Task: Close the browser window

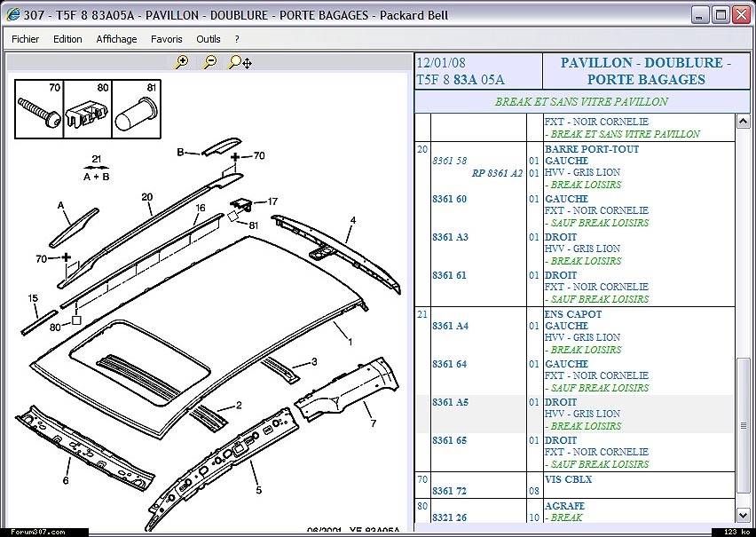Action: pyautogui.click(x=742, y=15)
